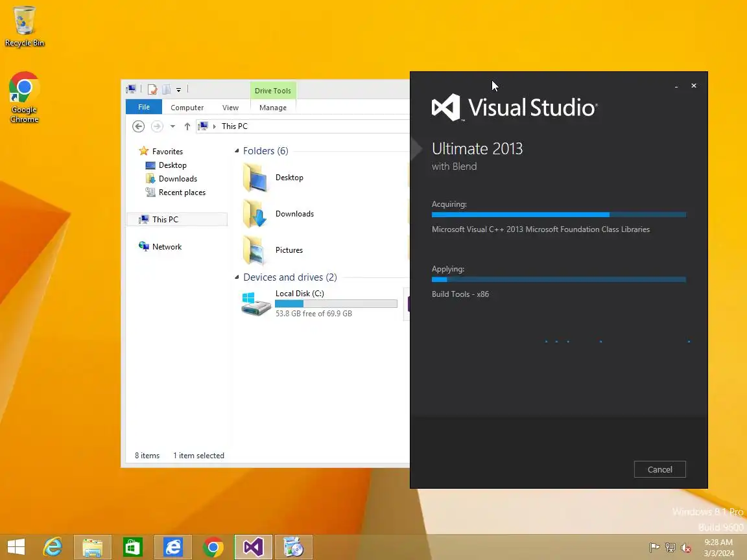
Task: Open the Recycle Bin desktop icon
Action: 24,26
